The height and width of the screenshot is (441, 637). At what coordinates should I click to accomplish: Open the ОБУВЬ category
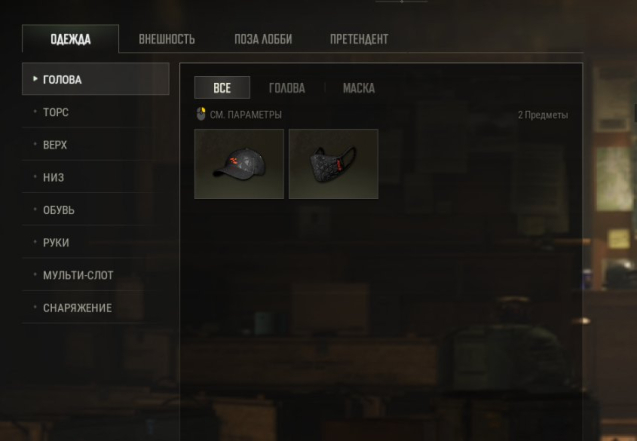95,210
